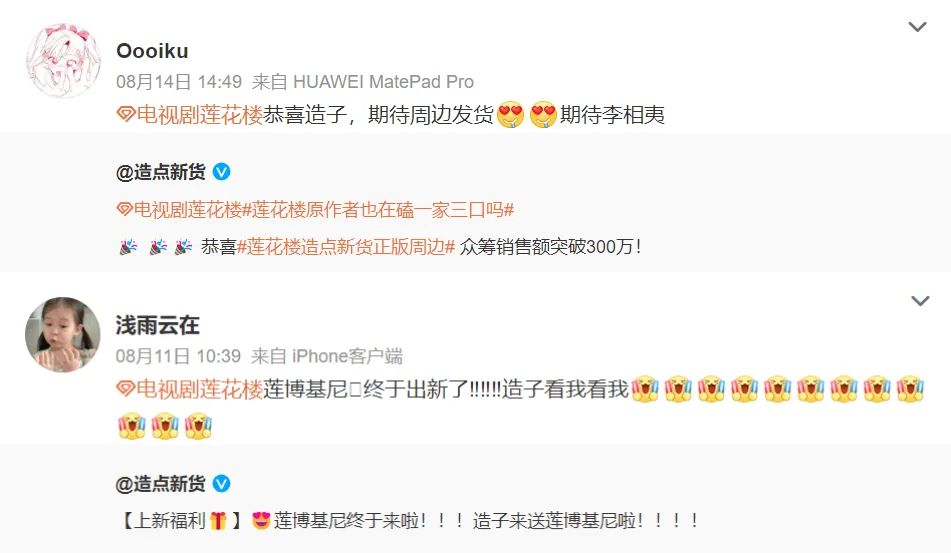The image size is (951, 553).
Task: Open @造点新货 in the second reposted post
Action: point(161,484)
